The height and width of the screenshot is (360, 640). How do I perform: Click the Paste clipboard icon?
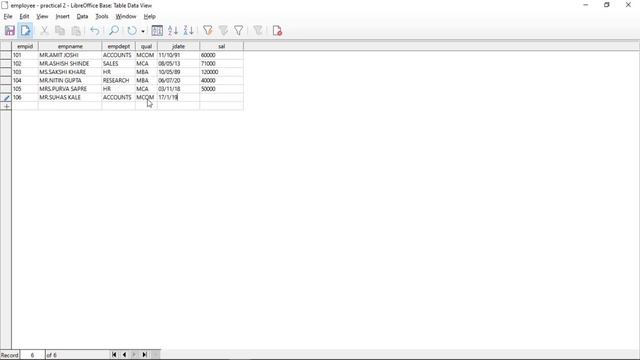click(76, 31)
